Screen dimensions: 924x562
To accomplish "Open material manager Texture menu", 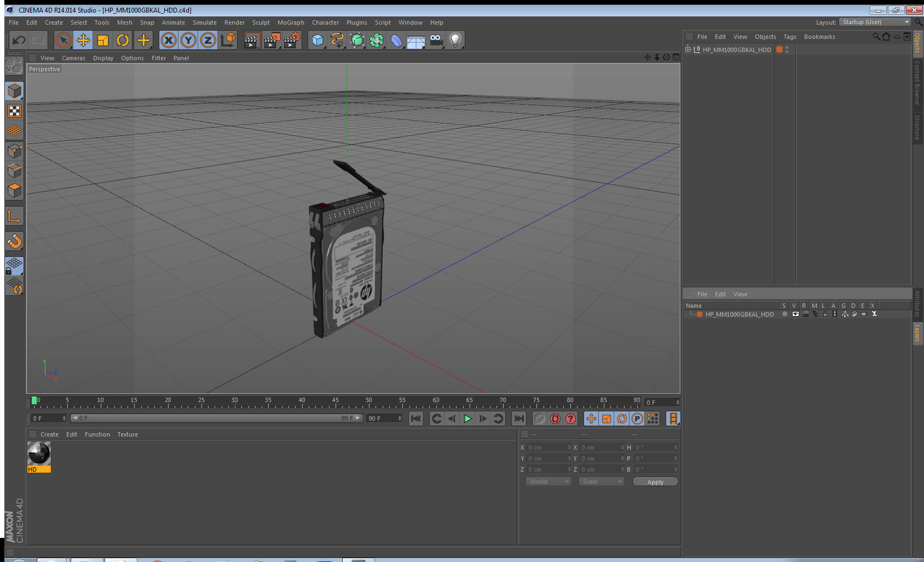I will [x=128, y=434].
